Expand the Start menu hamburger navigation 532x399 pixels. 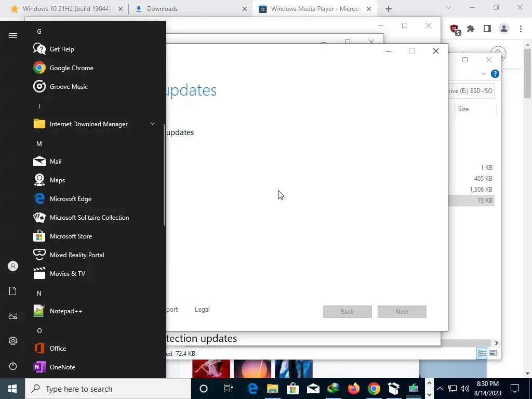(x=13, y=36)
